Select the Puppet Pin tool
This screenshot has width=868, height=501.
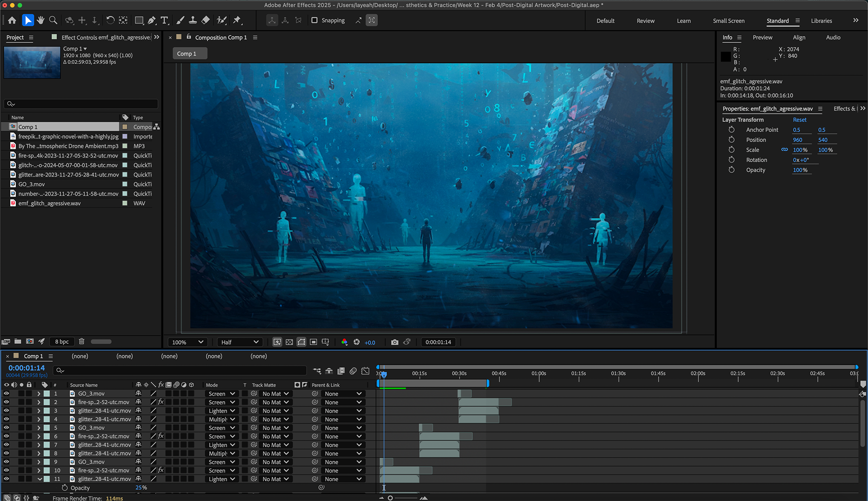pos(237,20)
